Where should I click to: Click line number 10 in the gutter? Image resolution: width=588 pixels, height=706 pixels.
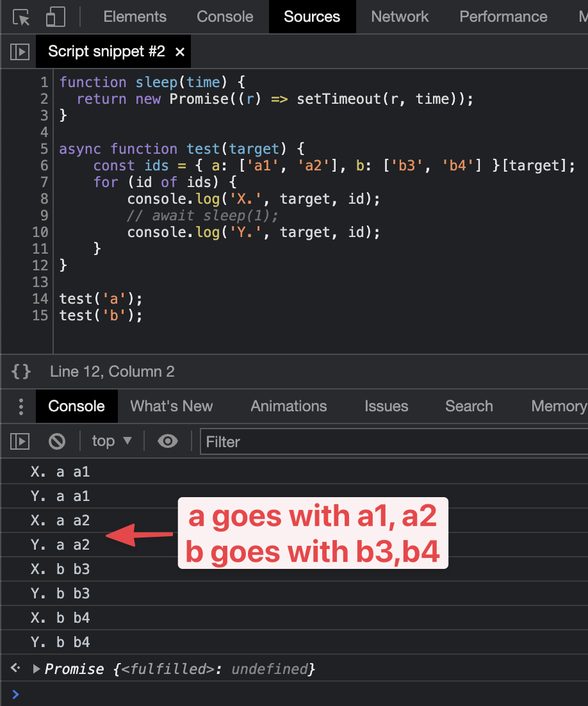(40, 233)
